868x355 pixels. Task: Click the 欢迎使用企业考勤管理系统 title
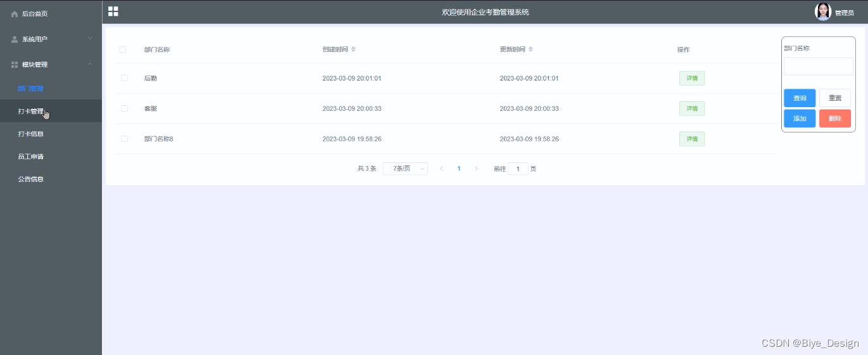coord(486,12)
